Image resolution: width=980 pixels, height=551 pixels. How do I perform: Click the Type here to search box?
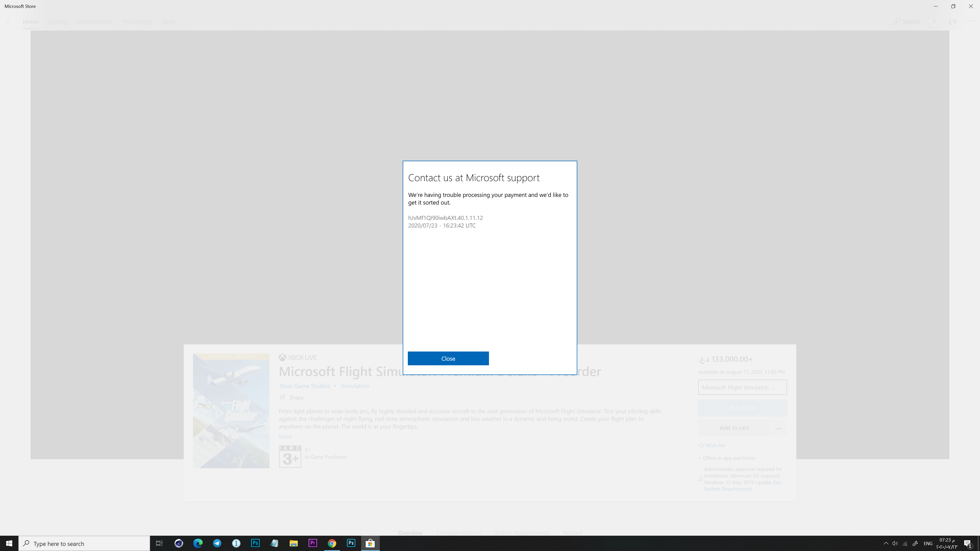click(84, 543)
